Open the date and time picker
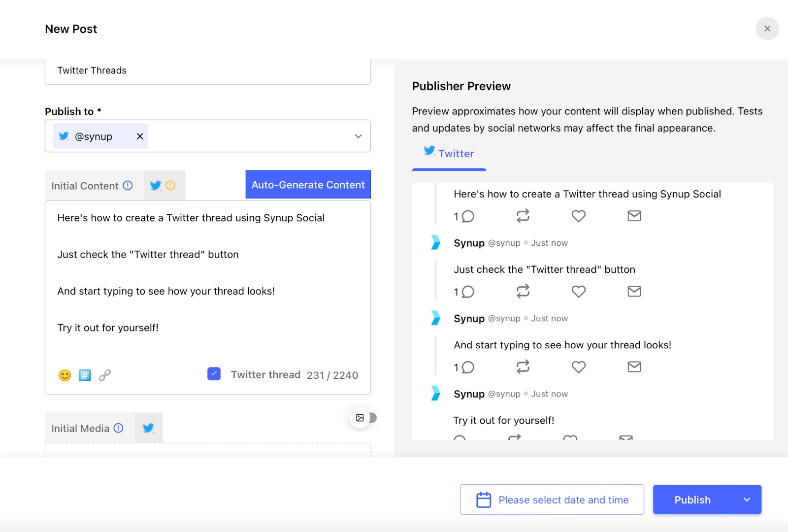788x532 pixels. point(552,499)
